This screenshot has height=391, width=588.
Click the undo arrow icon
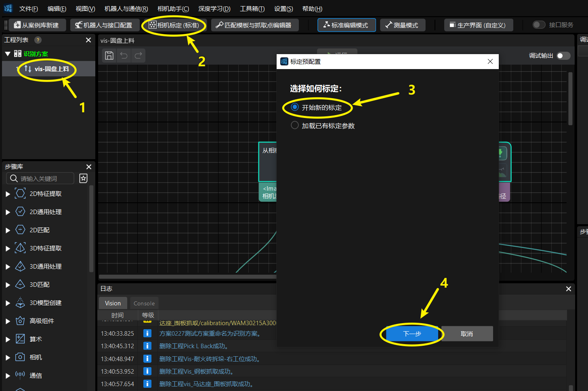(x=124, y=55)
